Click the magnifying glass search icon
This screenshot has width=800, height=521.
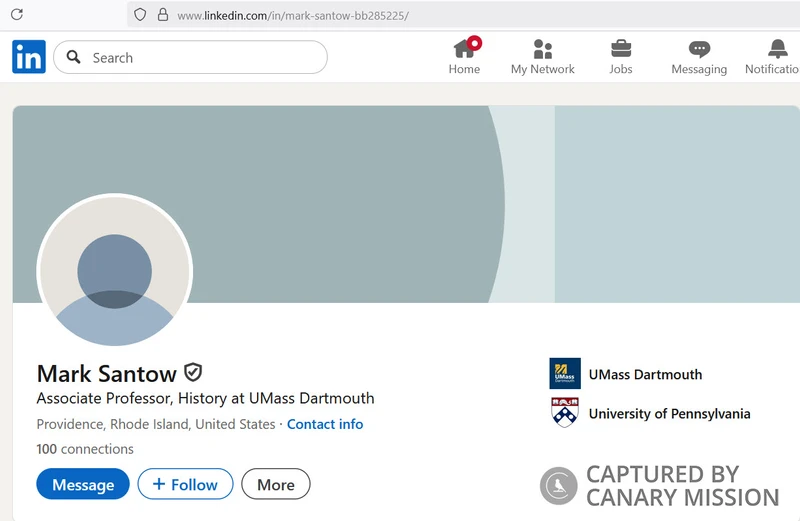(73, 57)
